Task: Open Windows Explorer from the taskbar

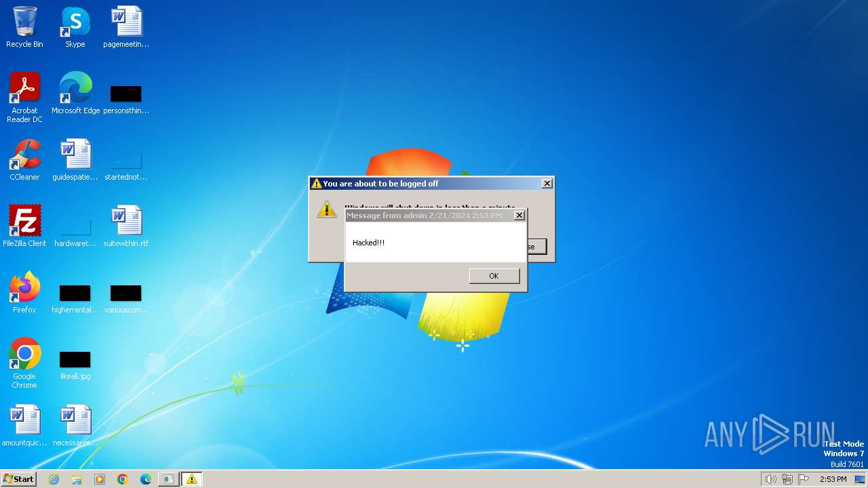Action: 77,479
